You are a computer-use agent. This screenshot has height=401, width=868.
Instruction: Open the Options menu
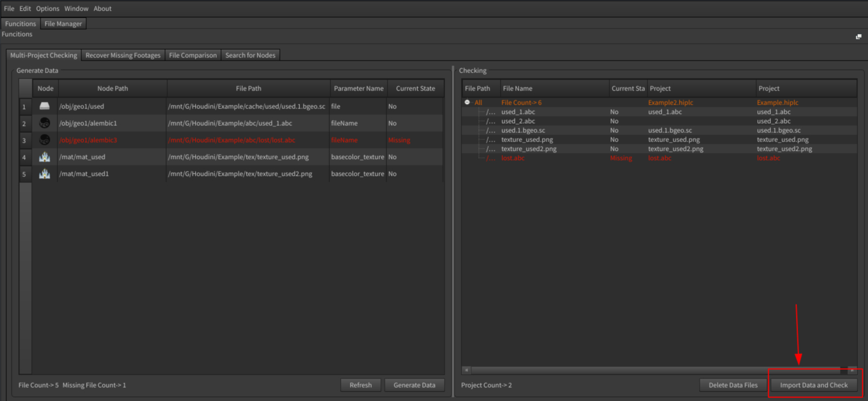pyautogui.click(x=48, y=9)
